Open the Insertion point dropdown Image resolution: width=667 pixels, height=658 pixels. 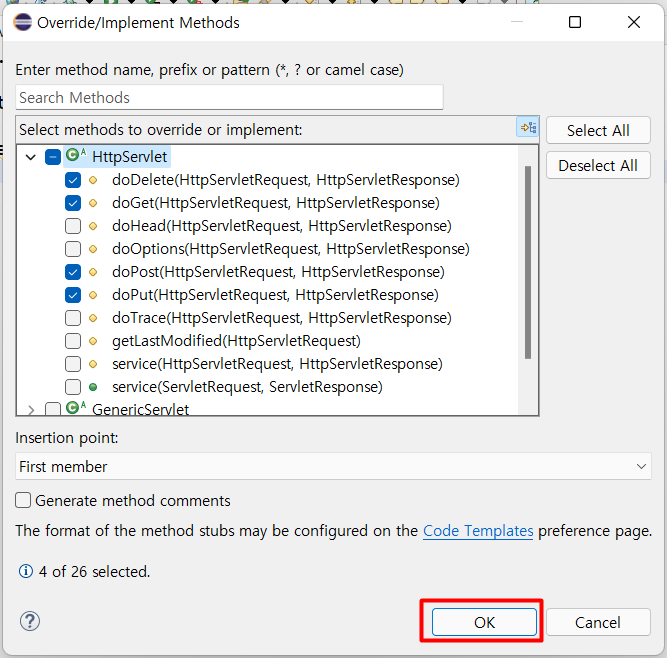333,467
